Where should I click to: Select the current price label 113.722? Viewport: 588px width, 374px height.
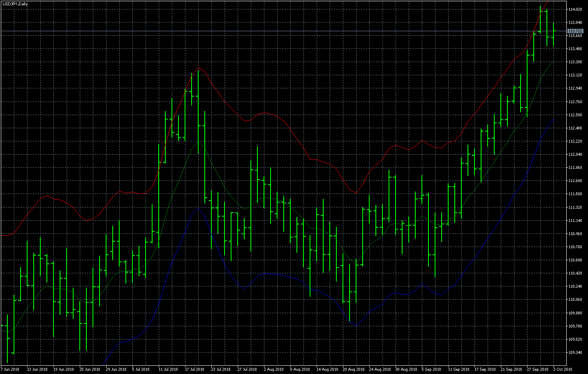575,31
